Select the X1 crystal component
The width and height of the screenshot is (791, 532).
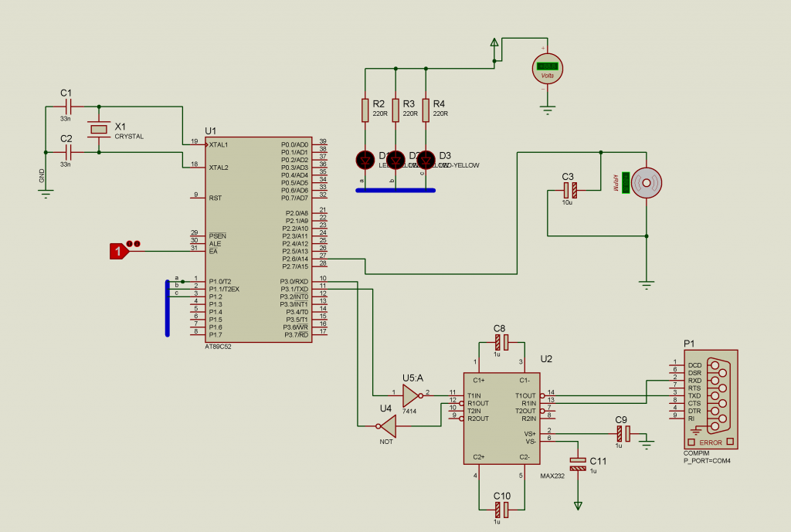click(99, 130)
